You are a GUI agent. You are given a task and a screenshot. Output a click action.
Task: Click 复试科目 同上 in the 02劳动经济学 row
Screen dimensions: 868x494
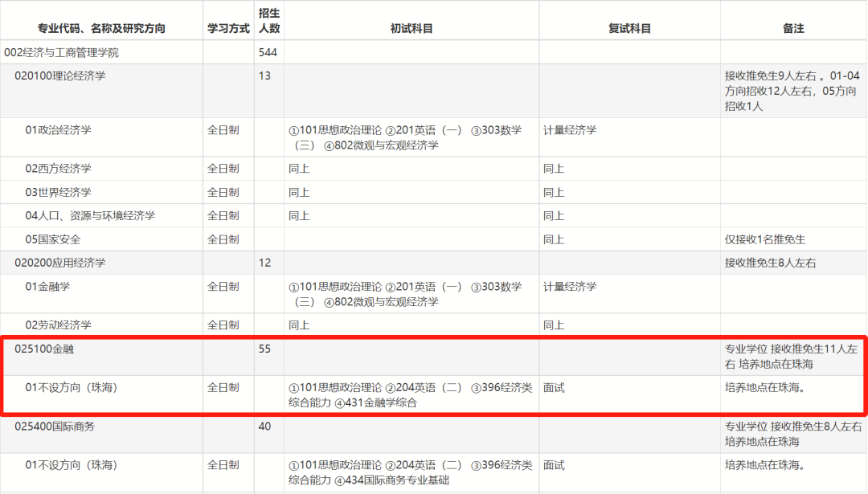554,325
